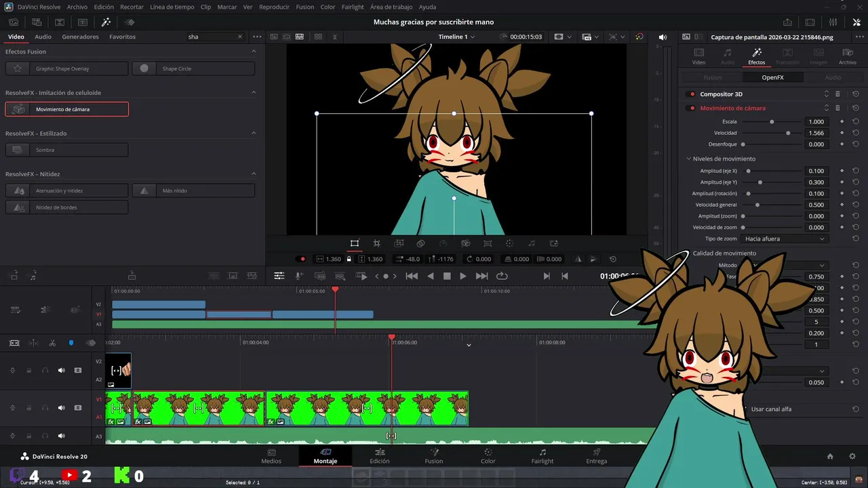
Task: Go to the Color page
Action: click(x=488, y=456)
